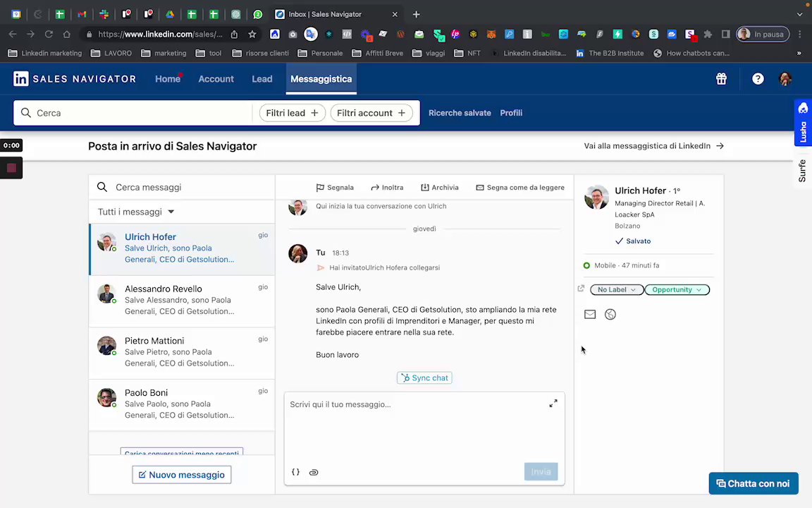
Task: Insert template variable with curly braces icon
Action: [295, 472]
